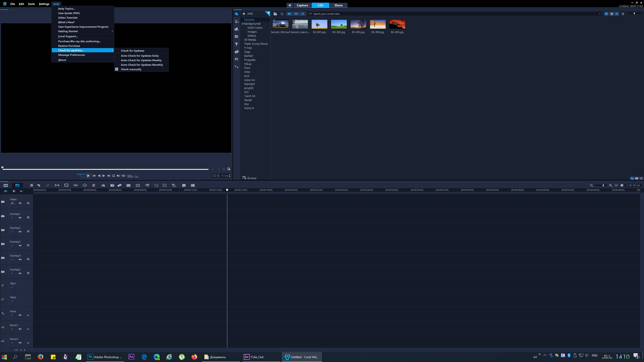The image size is (644, 362).
Task: Open the Sound mixer in the timeline toolbar
Action: 103,185
